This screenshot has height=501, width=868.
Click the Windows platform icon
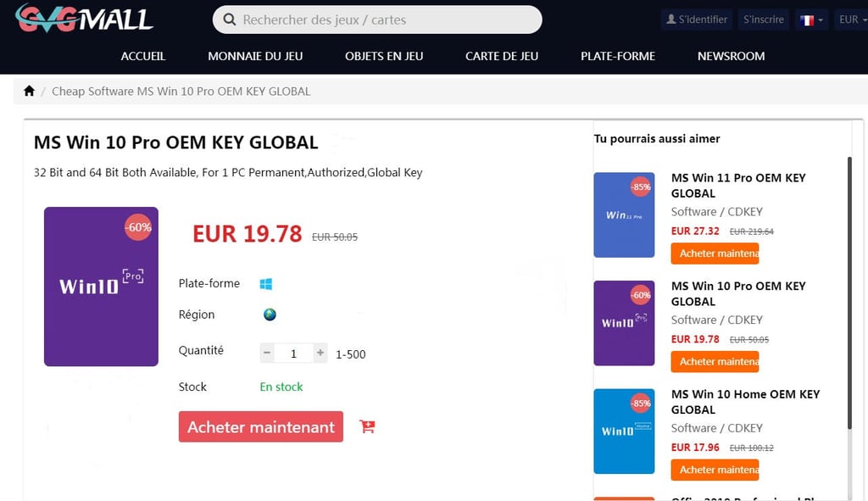tap(265, 284)
